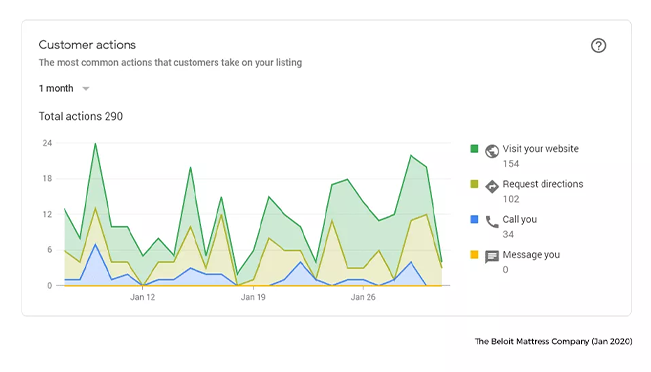Screen dimensions: 651x372
Task: Select the blue Call you swatch
Action: [x=474, y=219]
